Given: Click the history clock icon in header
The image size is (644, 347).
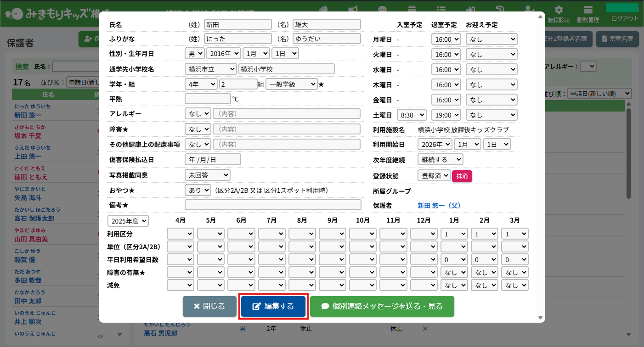Looking at the screenshot, I should 500,9.
